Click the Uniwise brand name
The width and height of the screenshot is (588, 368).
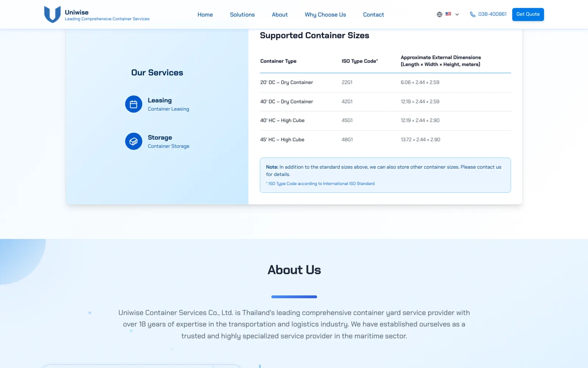click(x=77, y=12)
